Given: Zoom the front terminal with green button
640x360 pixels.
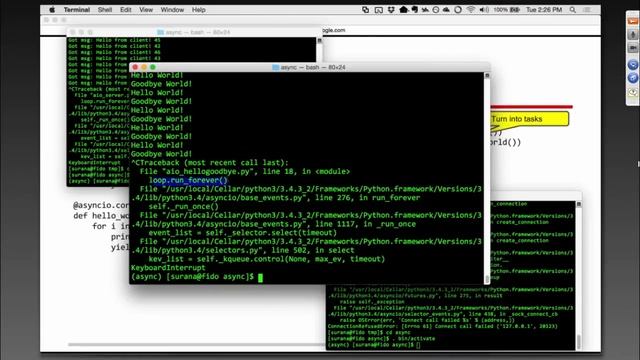Looking at the screenshot, I should [153, 67].
